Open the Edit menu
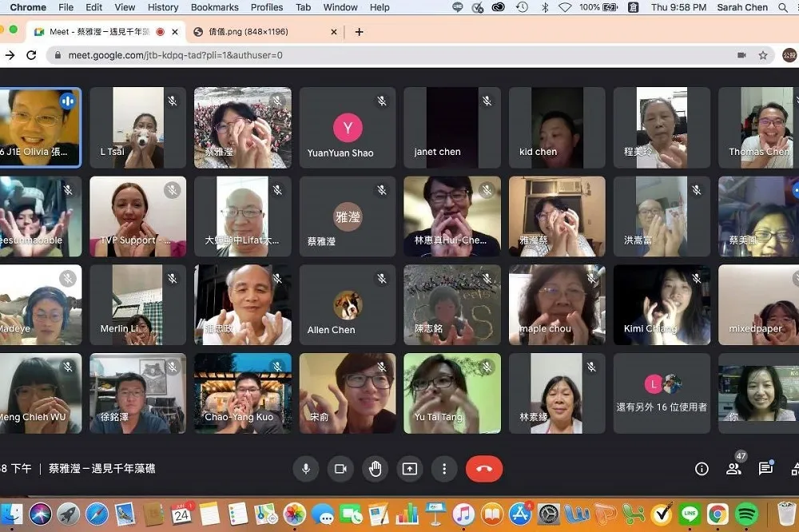This screenshot has height=532, width=799. [x=93, y=7]
